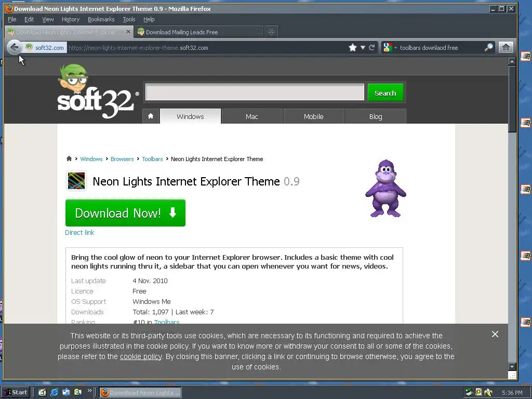Open the Tools menu
Viewport: 532px width, 399px height.
(129, 19)
